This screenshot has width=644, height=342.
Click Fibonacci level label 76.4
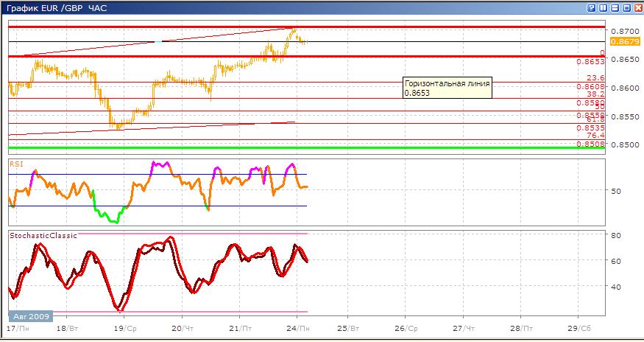(595, 136)
